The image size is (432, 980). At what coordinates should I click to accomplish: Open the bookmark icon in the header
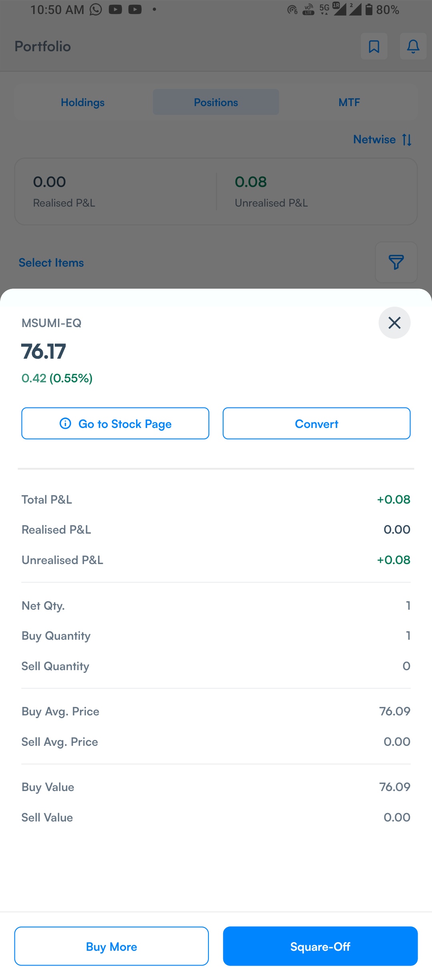374,46
